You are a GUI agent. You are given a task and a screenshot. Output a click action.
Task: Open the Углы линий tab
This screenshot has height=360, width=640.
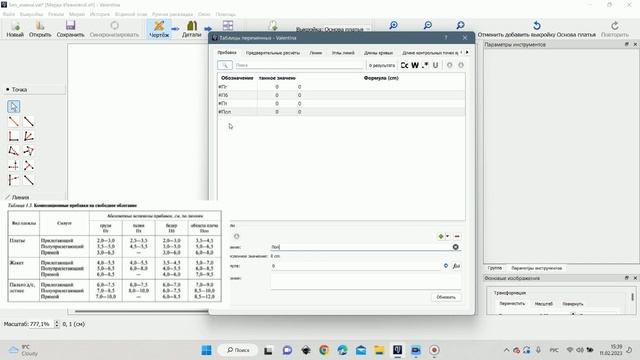click(x=343, y=53)
